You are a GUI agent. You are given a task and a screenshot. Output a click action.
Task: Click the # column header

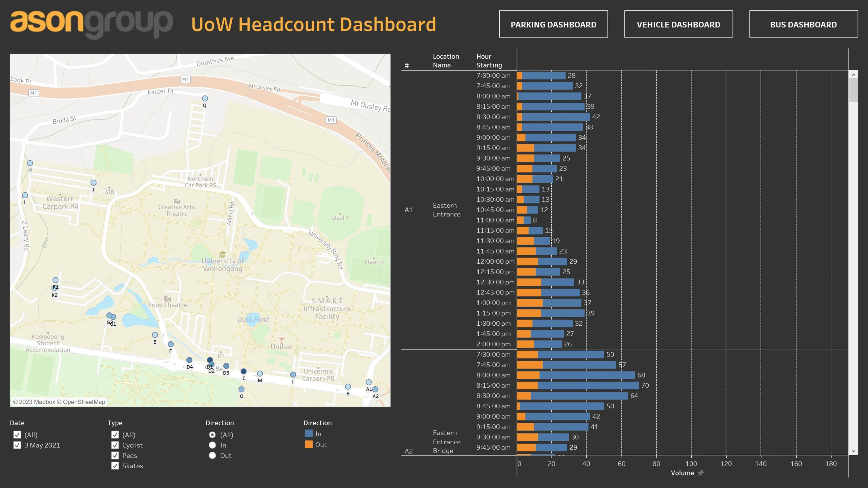(x=407, y=66)
